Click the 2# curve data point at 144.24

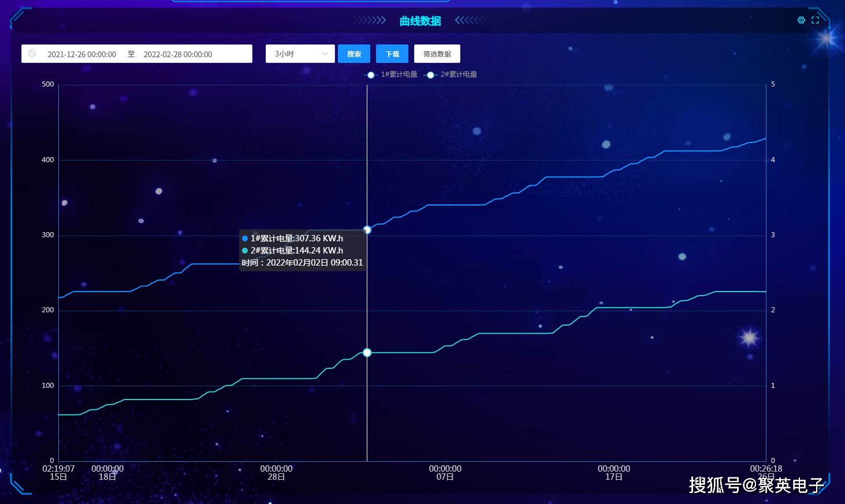[x=367, y=353]
